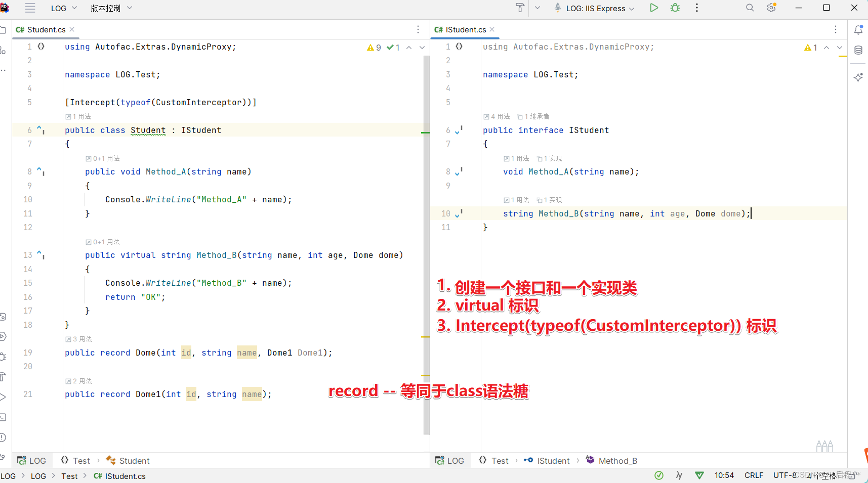Click the green triangle status bar icon

click(x=699, y=475)
